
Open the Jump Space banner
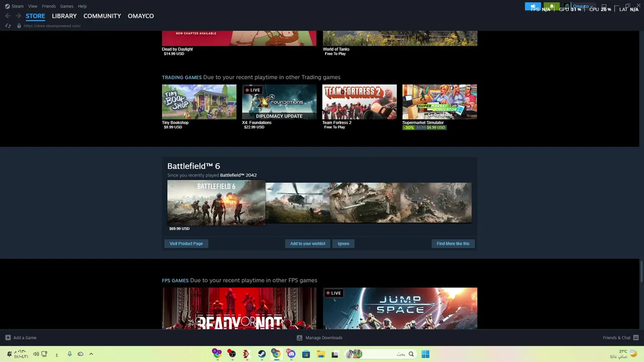(x=400, y=308)
